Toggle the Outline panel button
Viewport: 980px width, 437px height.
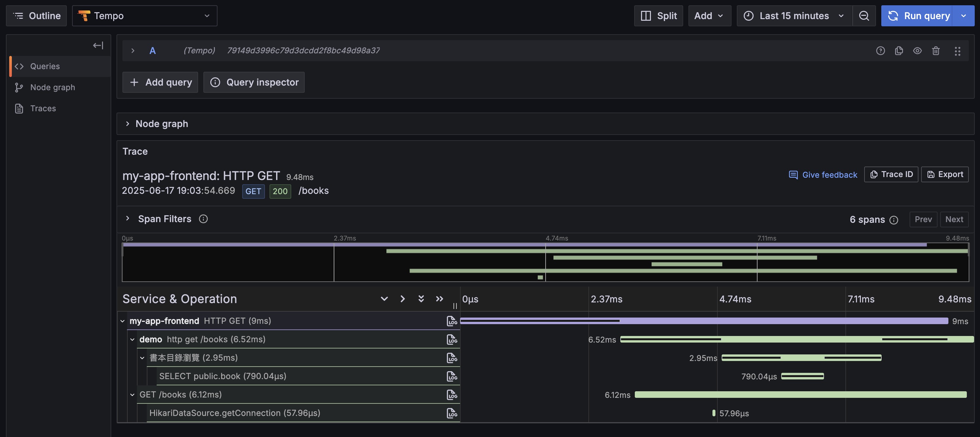coord(37,15)
